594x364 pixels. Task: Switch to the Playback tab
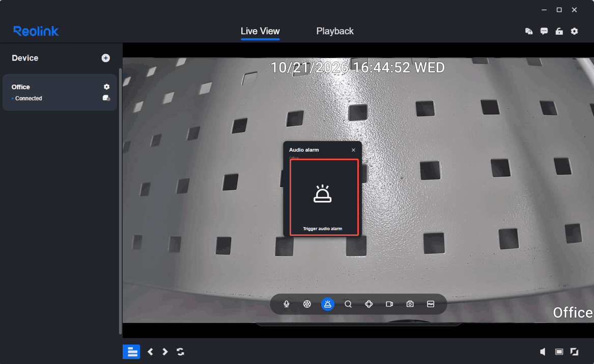click(x=335, y=31)
